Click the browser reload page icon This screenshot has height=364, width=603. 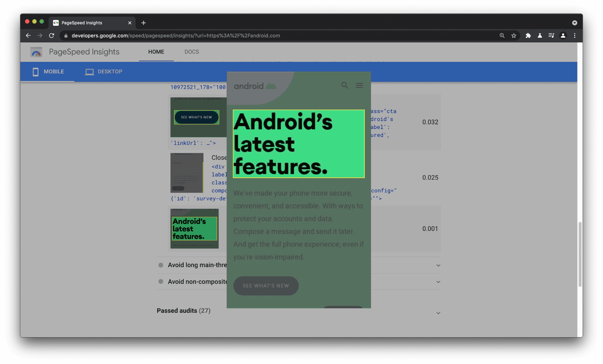[x=51, y=36]
